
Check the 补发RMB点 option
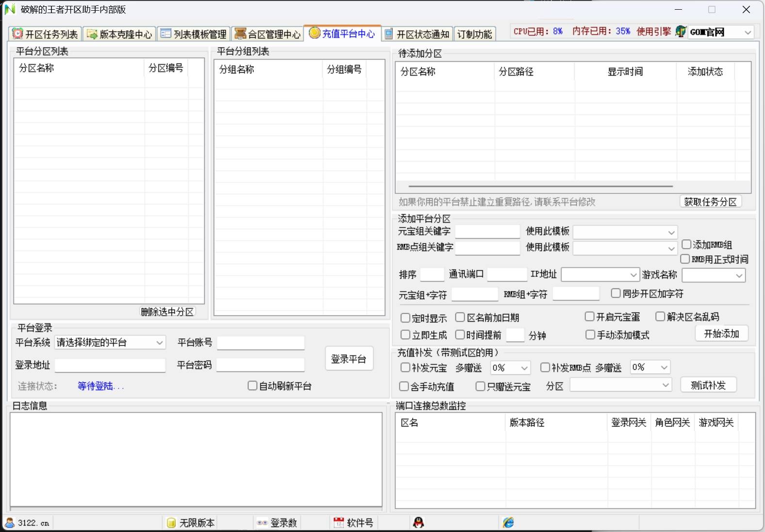[x=545, y=367]
